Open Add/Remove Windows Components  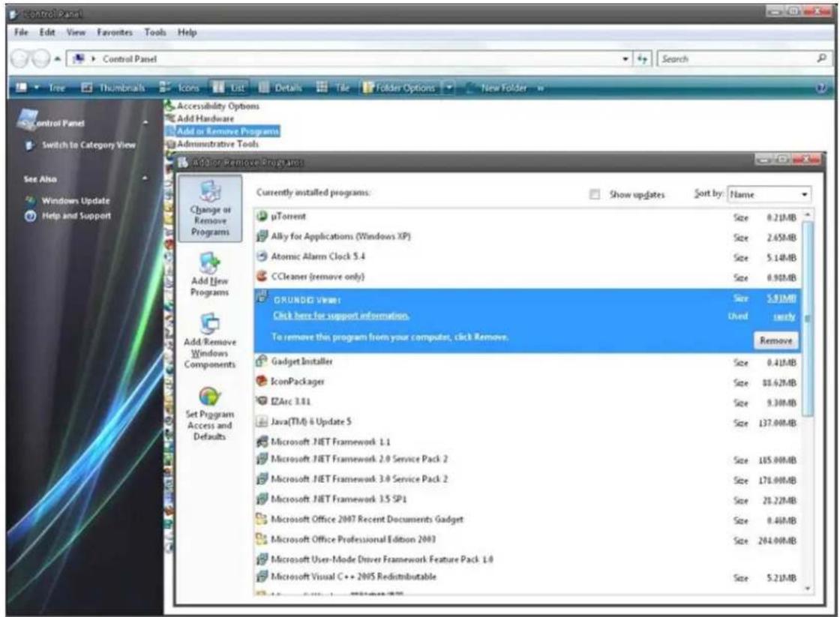click(x=209, y=340)
